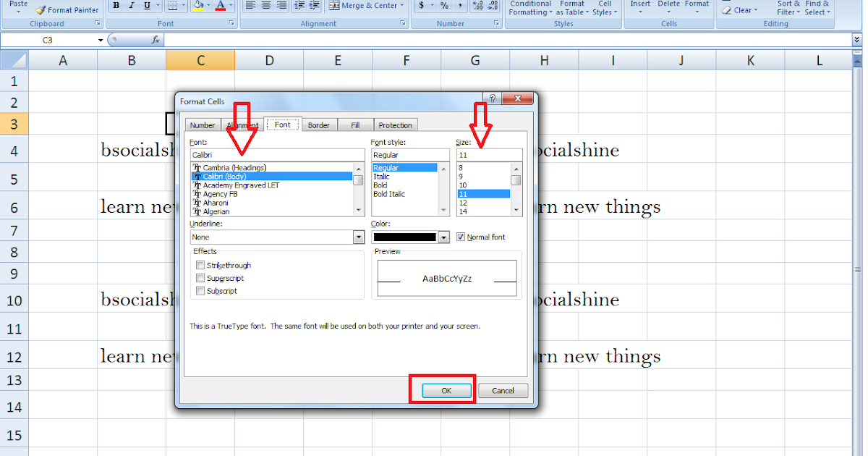Open the font Color dropdown arrow

coord(444,237)
